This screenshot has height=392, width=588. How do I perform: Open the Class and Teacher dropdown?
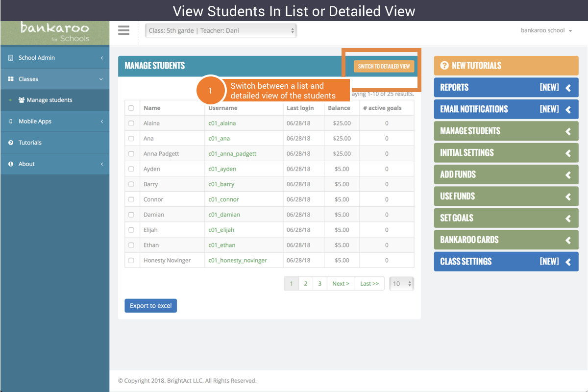tap(221, 30)
